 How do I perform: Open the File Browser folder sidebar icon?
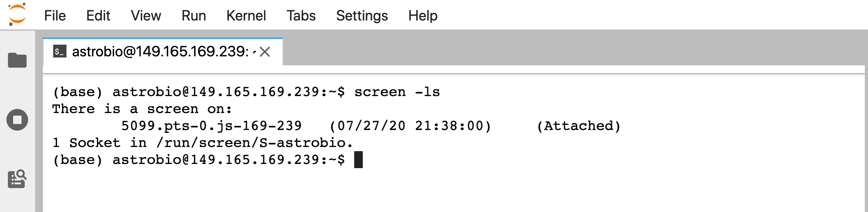click(17, 61)
